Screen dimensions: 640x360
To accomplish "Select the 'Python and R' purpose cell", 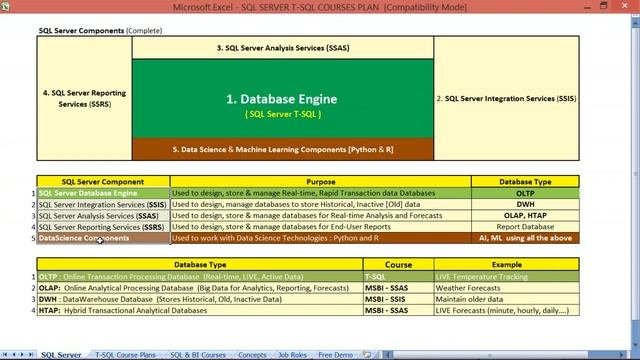I will [321, 238].
